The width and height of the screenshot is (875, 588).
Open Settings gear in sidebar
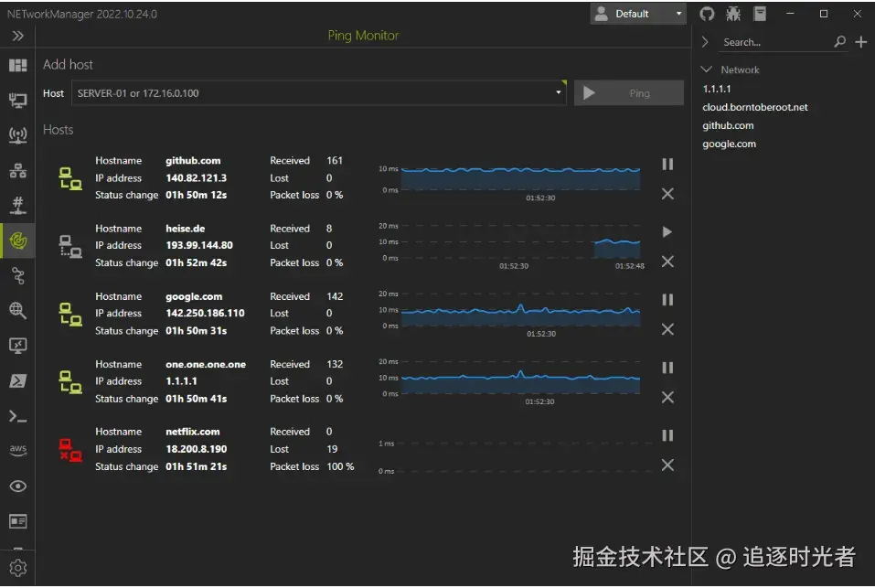(18, 567)
